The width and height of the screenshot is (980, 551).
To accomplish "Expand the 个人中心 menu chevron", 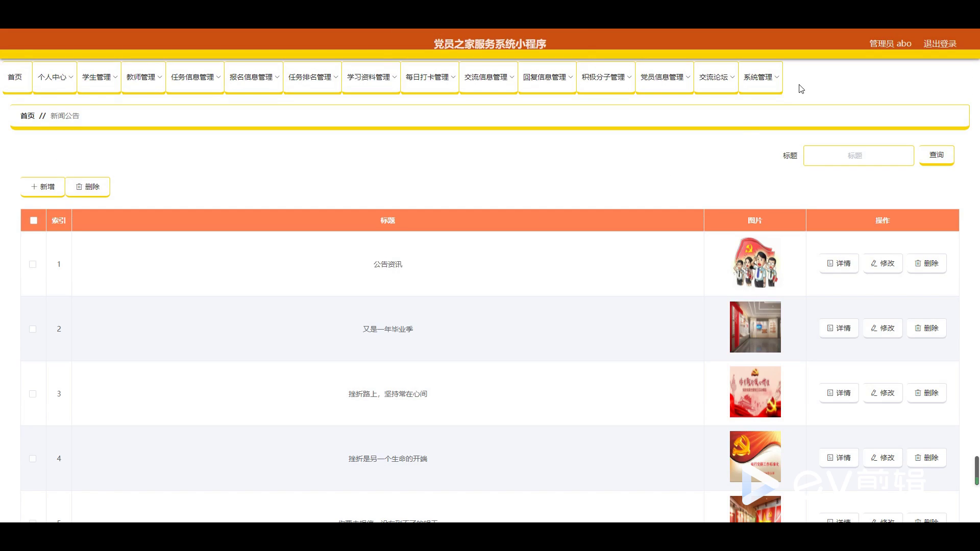I will tap(71, 77).
